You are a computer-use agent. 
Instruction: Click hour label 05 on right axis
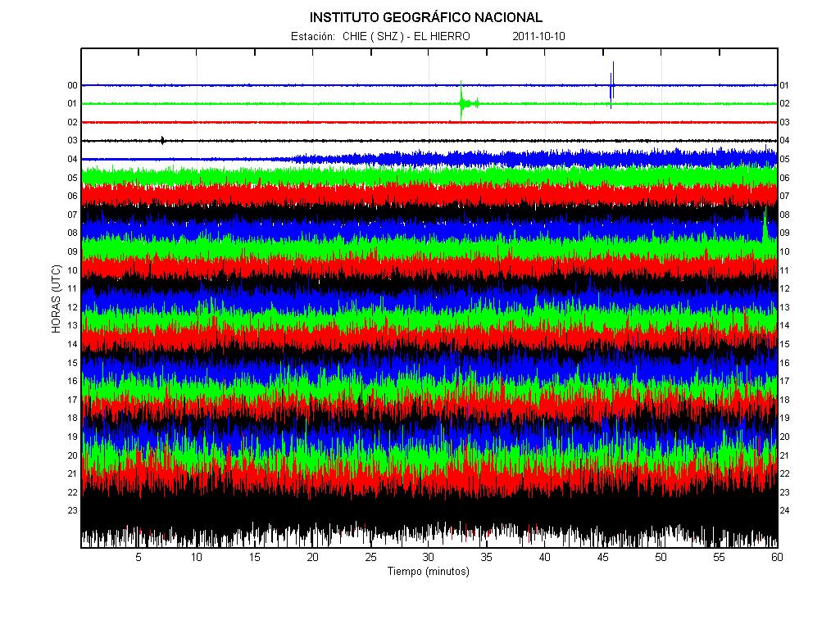(x=784, y=160)
